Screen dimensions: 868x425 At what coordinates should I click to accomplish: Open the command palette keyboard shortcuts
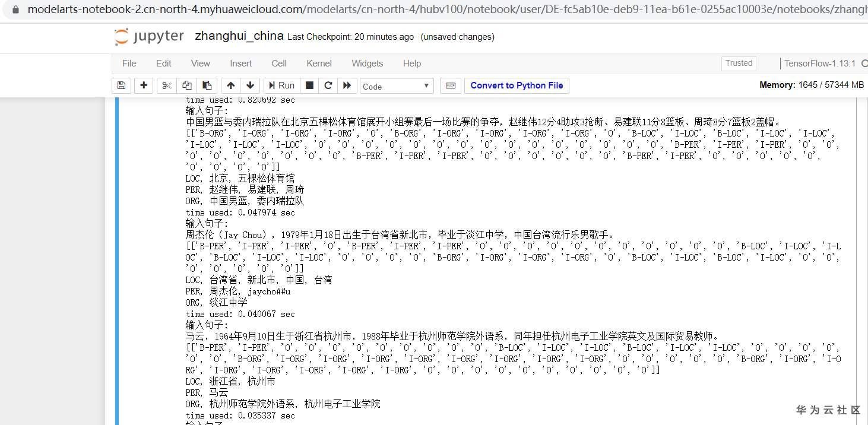(450, 85)
